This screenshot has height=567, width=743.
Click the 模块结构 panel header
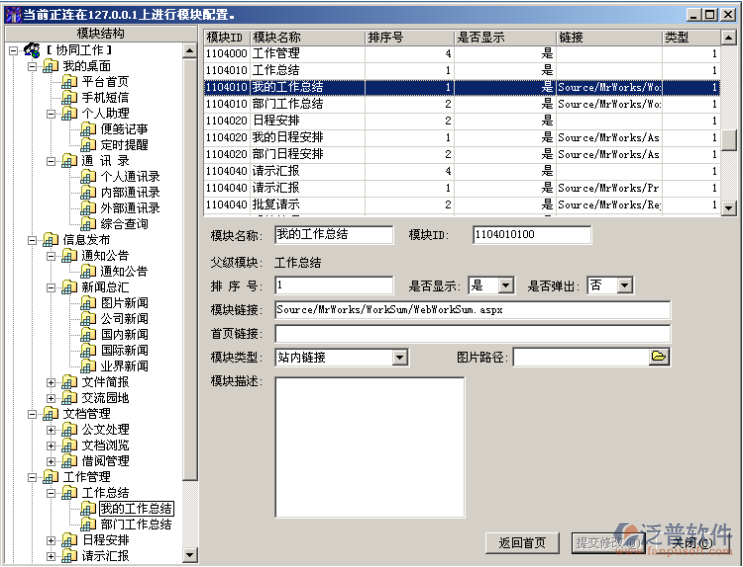(x=101, y=34)
